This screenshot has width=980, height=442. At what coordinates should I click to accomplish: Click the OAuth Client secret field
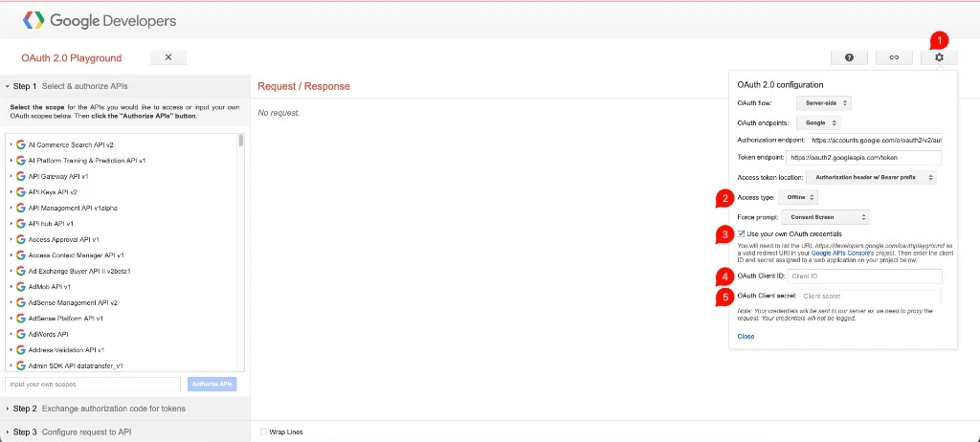click(x=869, y=297)
